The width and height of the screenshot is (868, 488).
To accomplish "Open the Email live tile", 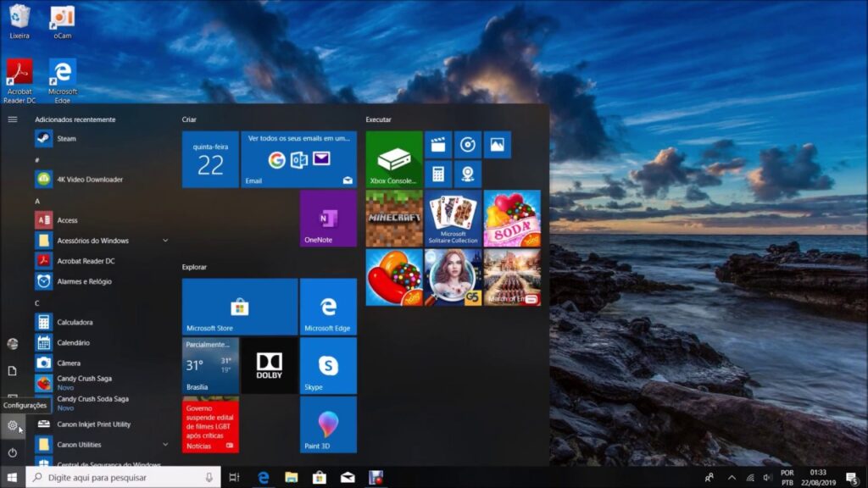I will (299, 159).
